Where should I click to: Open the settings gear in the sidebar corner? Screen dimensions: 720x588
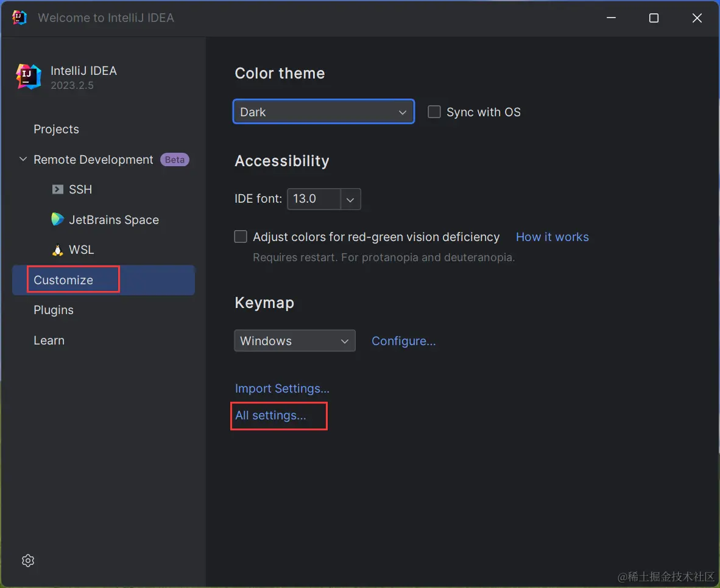click(28, 561)
